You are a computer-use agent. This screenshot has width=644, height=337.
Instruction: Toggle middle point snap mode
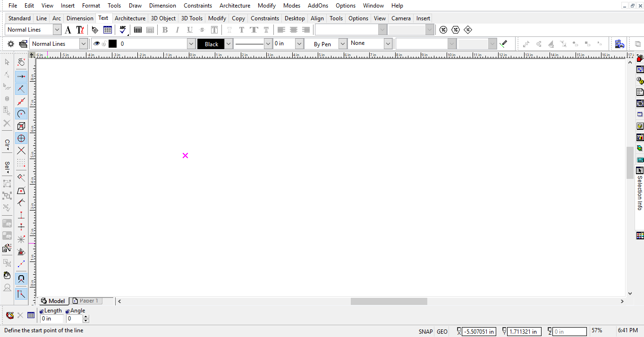tap(21, 101)
